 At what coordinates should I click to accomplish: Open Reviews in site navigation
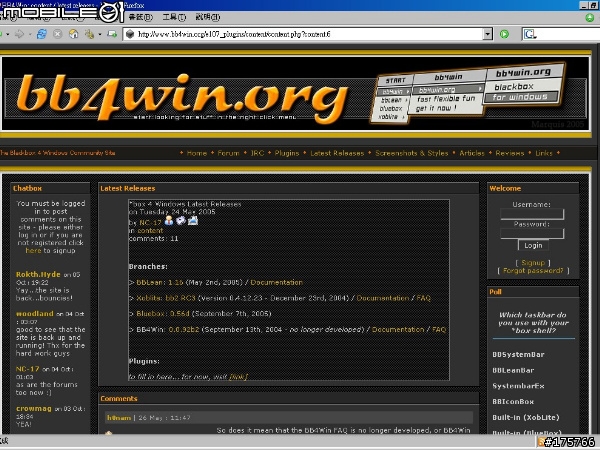(510, 153)
